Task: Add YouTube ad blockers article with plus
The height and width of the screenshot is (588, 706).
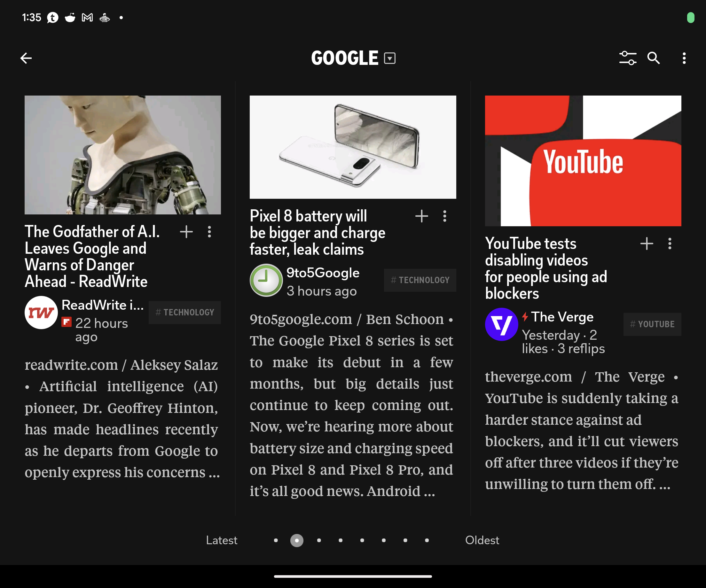Action: click(x=647, y=244)
